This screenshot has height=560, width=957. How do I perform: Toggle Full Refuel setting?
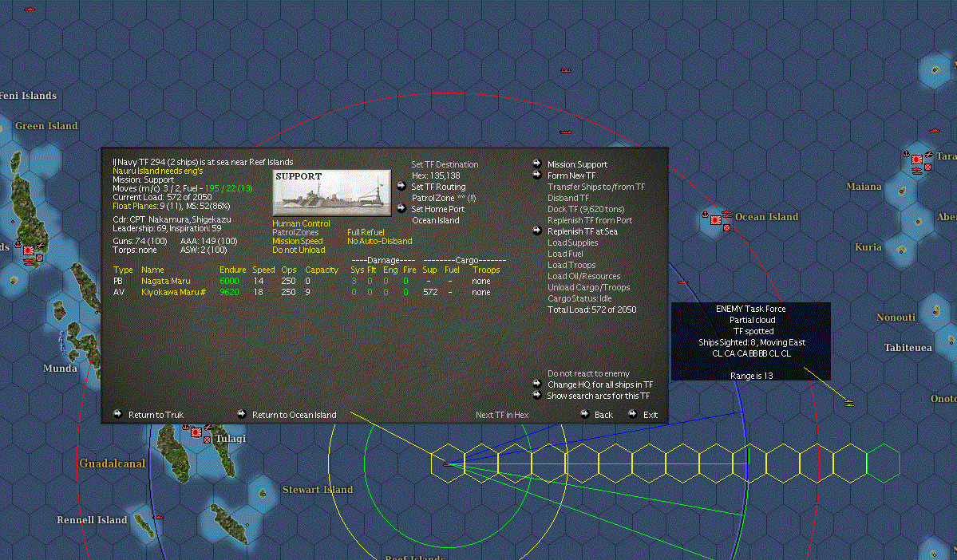pos(366,232)
